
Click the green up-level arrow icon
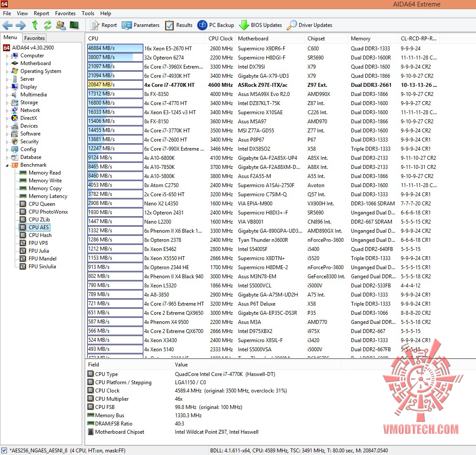pyautogui.click(x=35, y=25)
